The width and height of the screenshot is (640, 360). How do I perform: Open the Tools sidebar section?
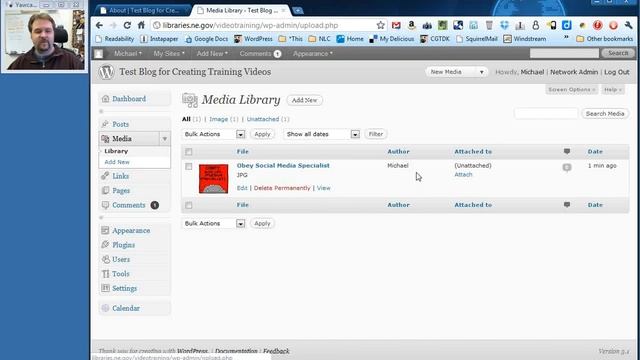point(120,274)
